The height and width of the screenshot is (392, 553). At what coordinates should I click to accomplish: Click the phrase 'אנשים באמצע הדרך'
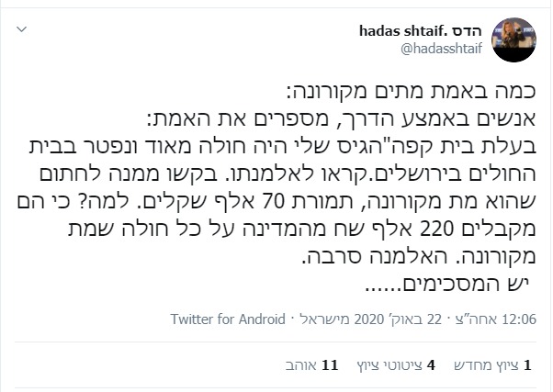(x=463, y=123)
